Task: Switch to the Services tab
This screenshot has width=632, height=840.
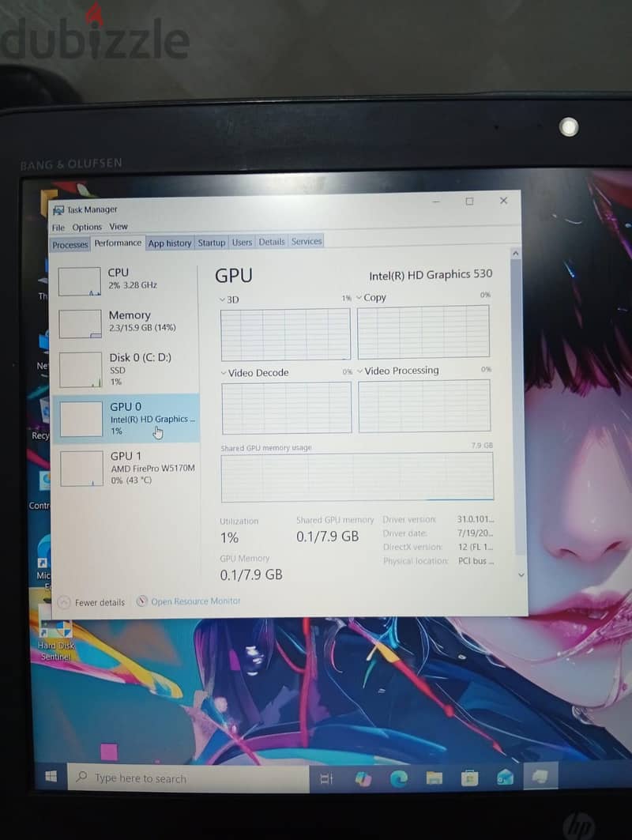Action: click(307, 241)
